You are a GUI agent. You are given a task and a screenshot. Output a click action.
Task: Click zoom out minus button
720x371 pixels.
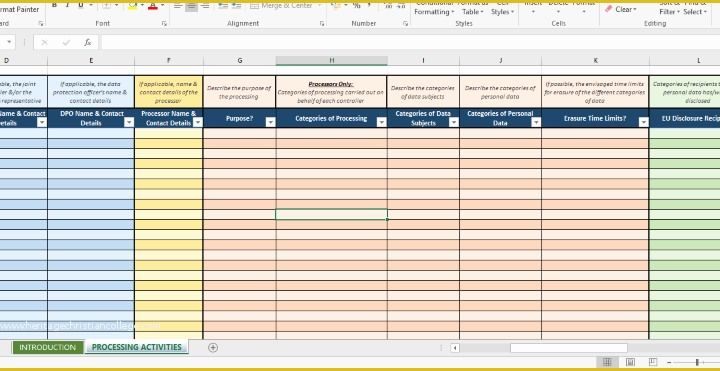(x=669, y=362)
